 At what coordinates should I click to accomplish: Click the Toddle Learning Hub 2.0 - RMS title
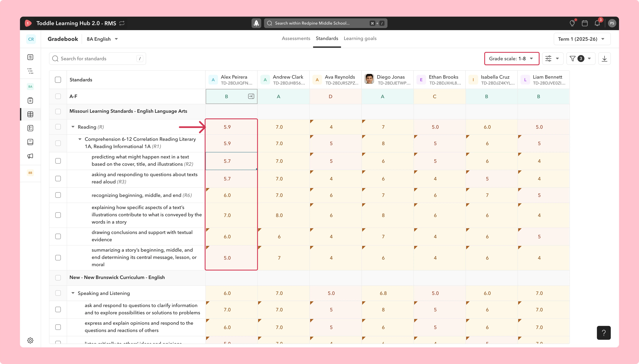(76, 23)
